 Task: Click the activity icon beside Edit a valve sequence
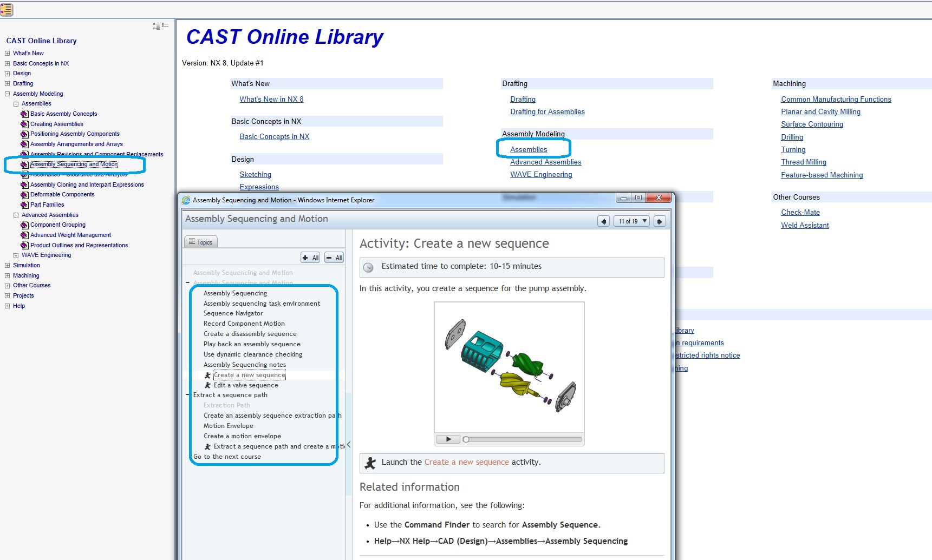point(207,385)
